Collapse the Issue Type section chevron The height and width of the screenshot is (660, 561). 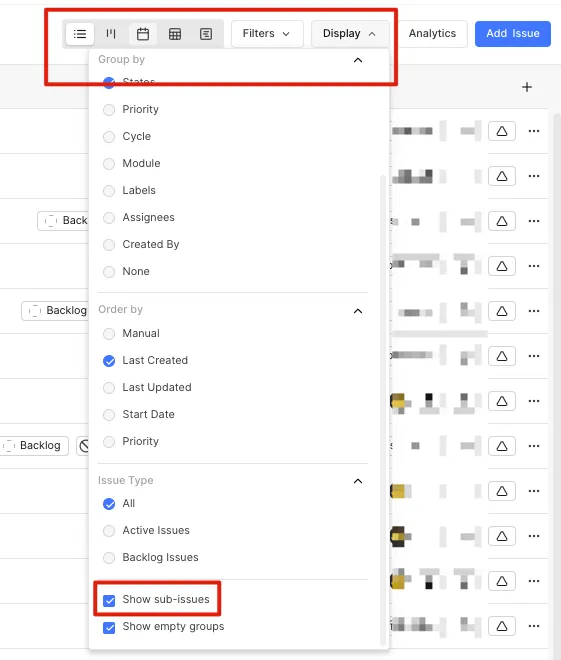358,481
